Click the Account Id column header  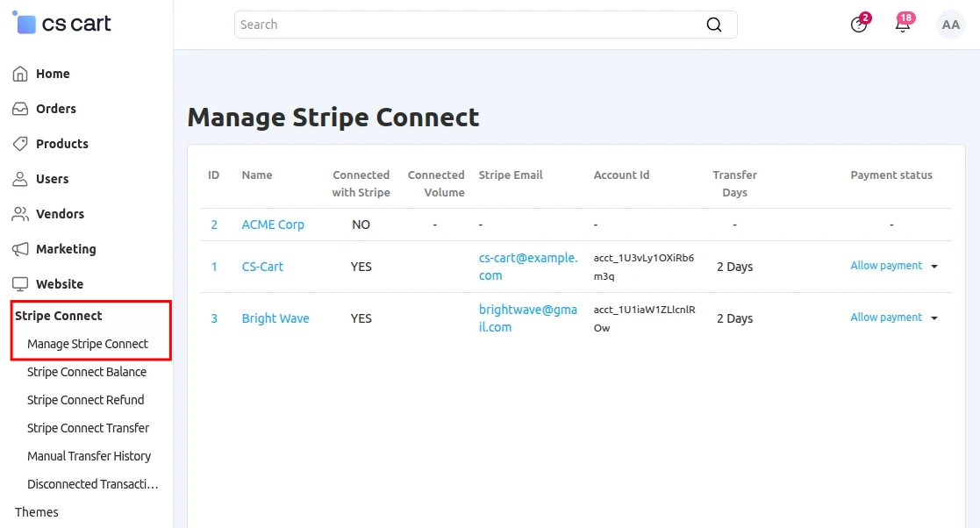pyautogui.click(x=621, y=175)
